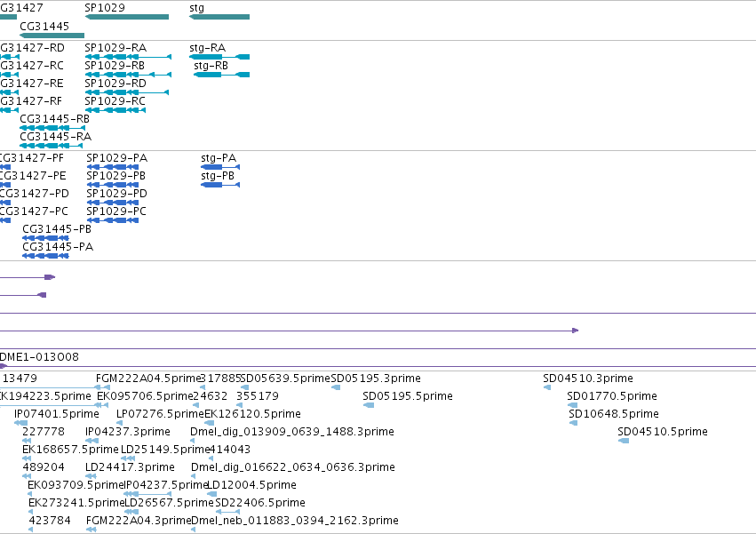Viewport: 756px width, 534px height.
Task: Select the stg-RB transcript
Action: pyautogui.click(x=222, y=75)
